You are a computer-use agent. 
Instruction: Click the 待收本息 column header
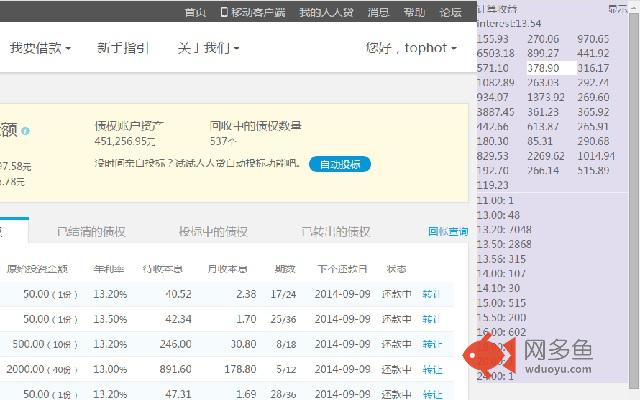pos(162,269)
